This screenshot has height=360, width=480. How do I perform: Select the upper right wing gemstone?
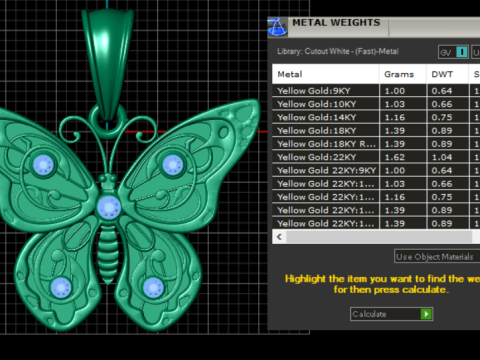pyautogui.click(x=172, y=165)
